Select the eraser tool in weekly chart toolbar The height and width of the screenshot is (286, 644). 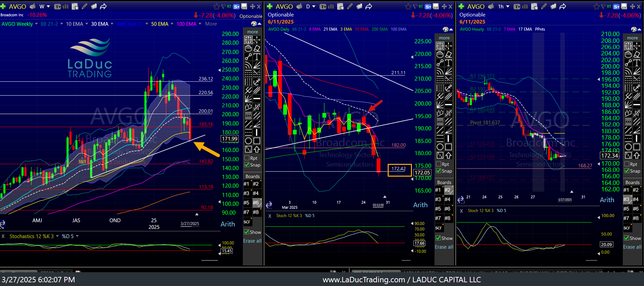tap(257, 48)
